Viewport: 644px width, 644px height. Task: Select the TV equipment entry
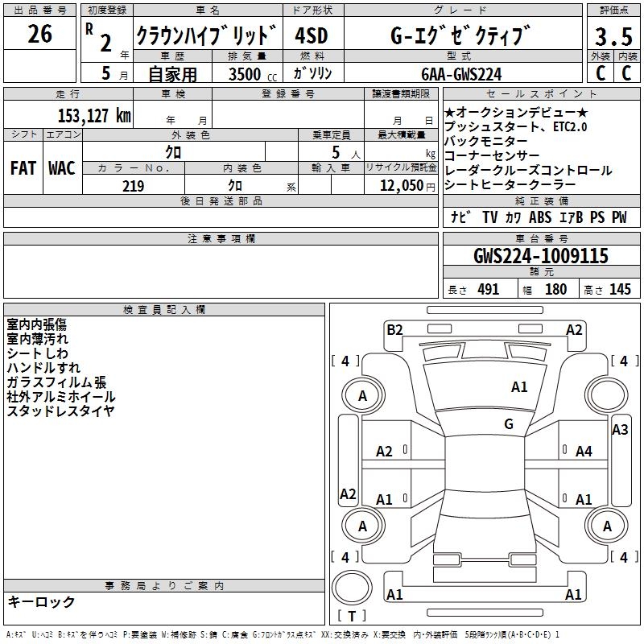click(x=490, y=217)
